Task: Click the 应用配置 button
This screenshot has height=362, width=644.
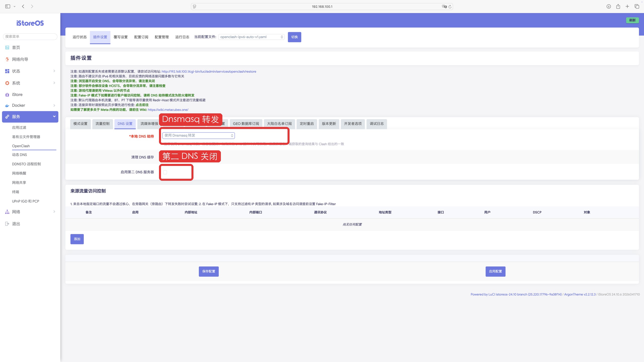Action: coord(495,271)
